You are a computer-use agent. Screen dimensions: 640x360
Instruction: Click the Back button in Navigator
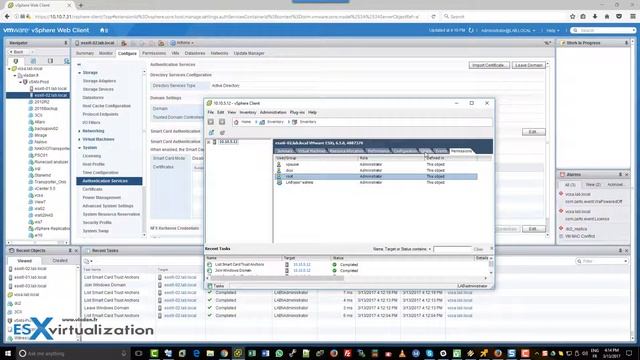pyautogui.click(x=18, y=52)
